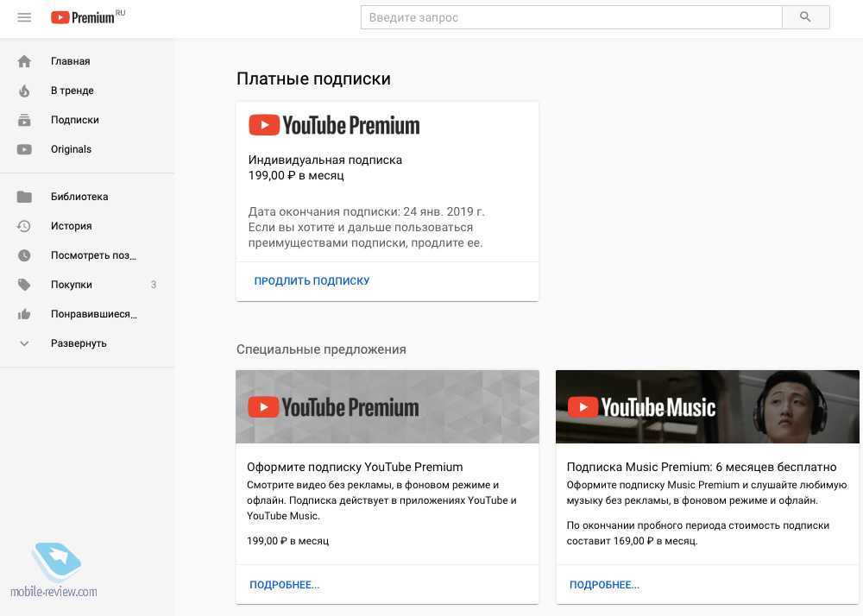Click the folder icon for Библиотека

click(24, 197)
